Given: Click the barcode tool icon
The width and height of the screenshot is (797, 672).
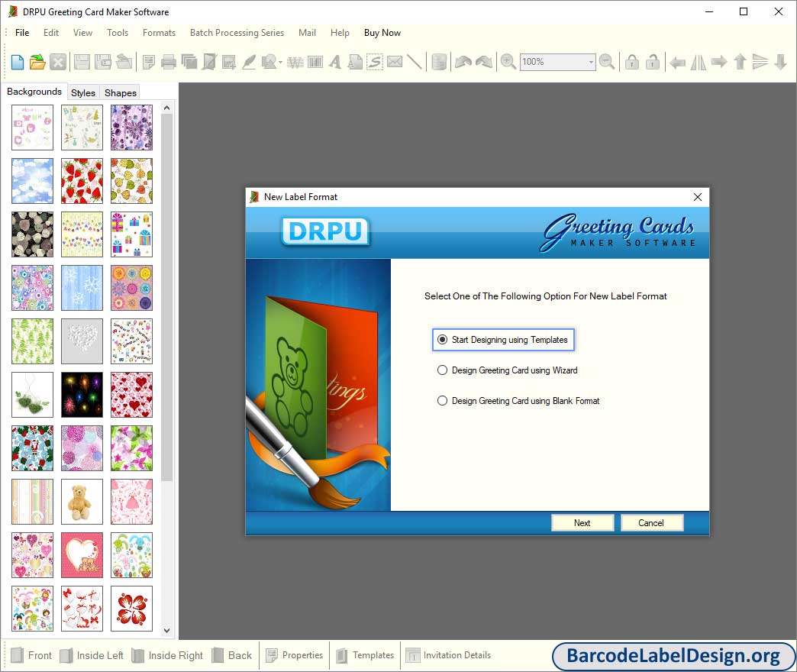Looking at the screenshot, I should click(x=315, y=62).
